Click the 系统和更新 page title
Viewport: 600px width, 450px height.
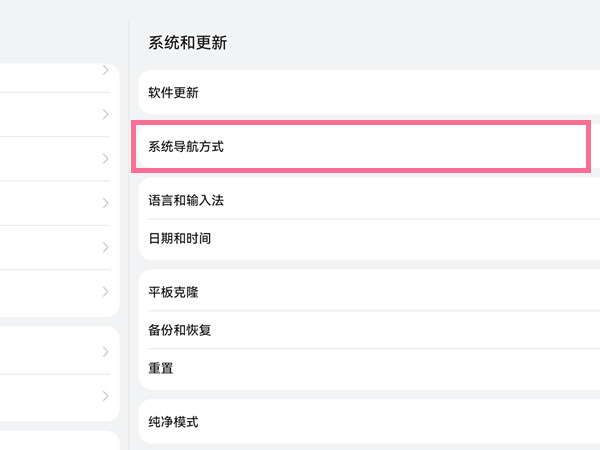[x=188, y=42]
